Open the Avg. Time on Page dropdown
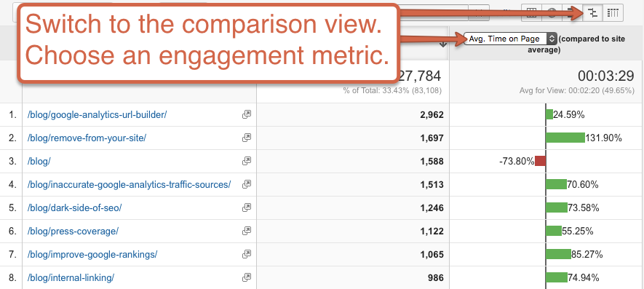 (511, 39)
